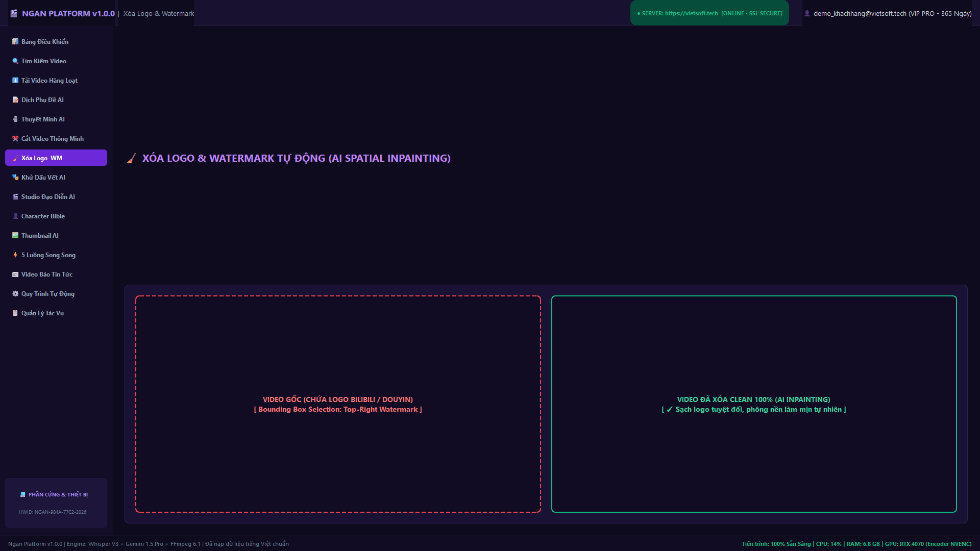The image size is (980, 551).
Task: Click the RAM: 6.8 GB status entry
Action: (863, 544)
